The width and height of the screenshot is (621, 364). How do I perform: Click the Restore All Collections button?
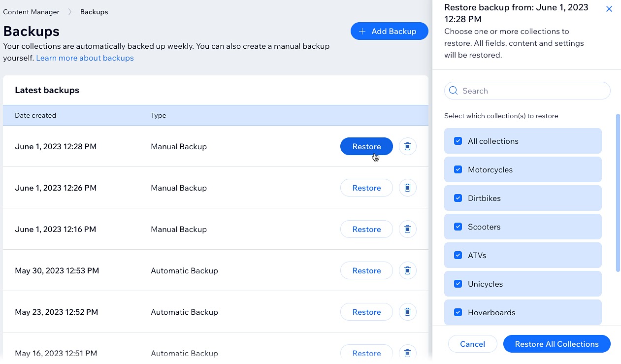click(x=556, y=344)
